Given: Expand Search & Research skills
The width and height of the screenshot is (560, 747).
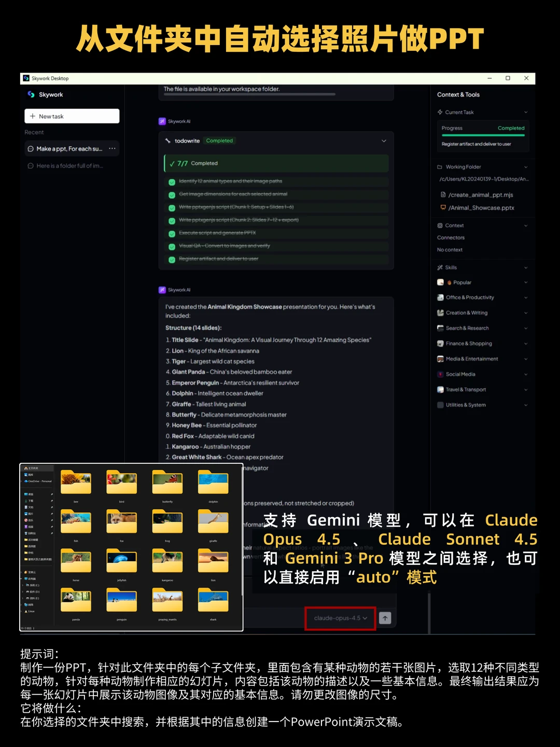Looking at the screenshot, I should click(x=526, y=328).
